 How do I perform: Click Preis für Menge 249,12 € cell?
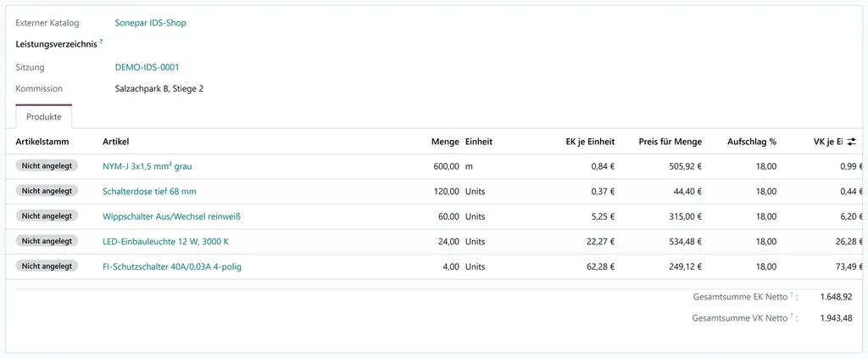coord(685,266)
